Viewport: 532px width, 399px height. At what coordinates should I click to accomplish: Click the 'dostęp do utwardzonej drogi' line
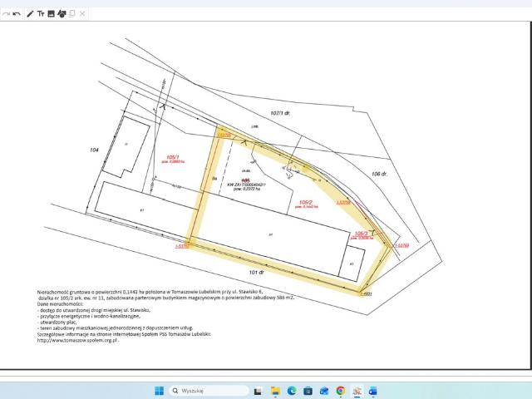click(94, 310)
